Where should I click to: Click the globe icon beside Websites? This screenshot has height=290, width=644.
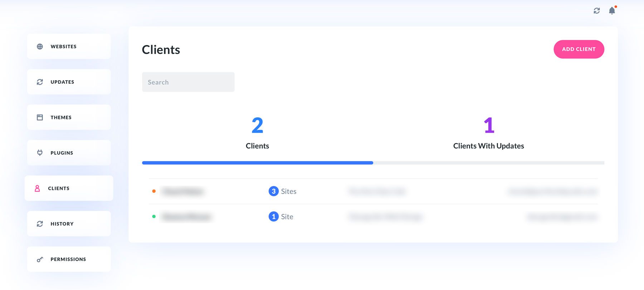(40, 46)
